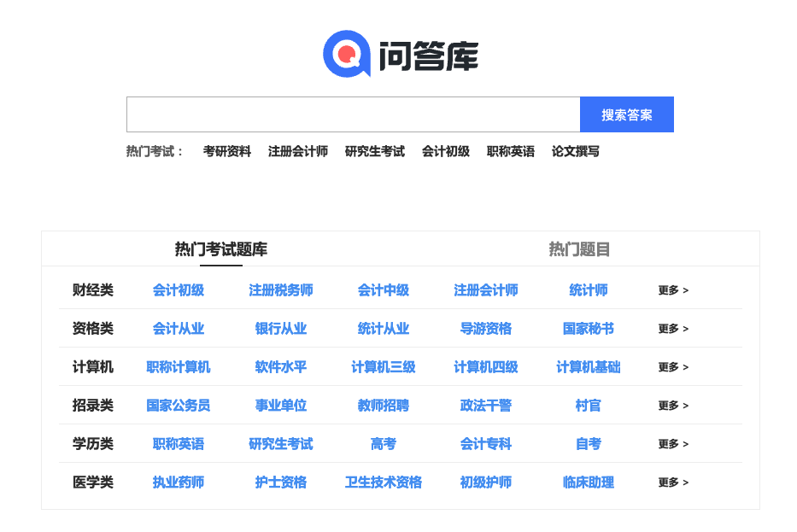Open the 考研资料 hot exam link
The width and height of the screenshot is (797, 532).
[227, 151]
